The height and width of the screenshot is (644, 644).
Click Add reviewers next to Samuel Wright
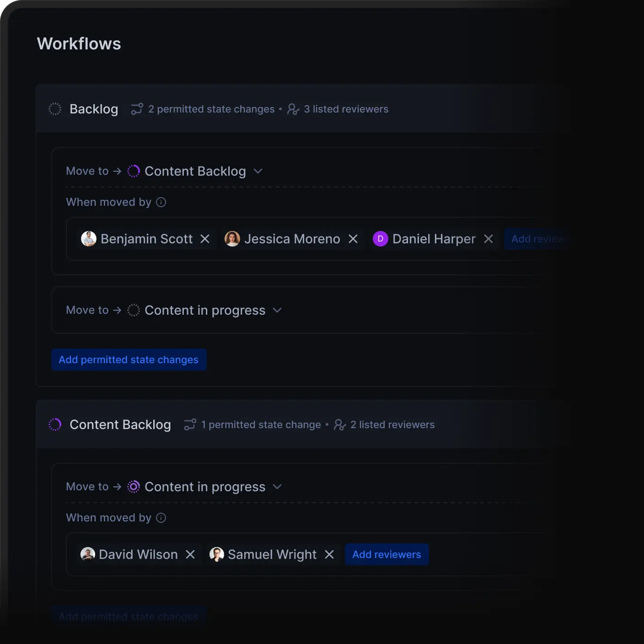pyautogui.click(x=386, y=554)
